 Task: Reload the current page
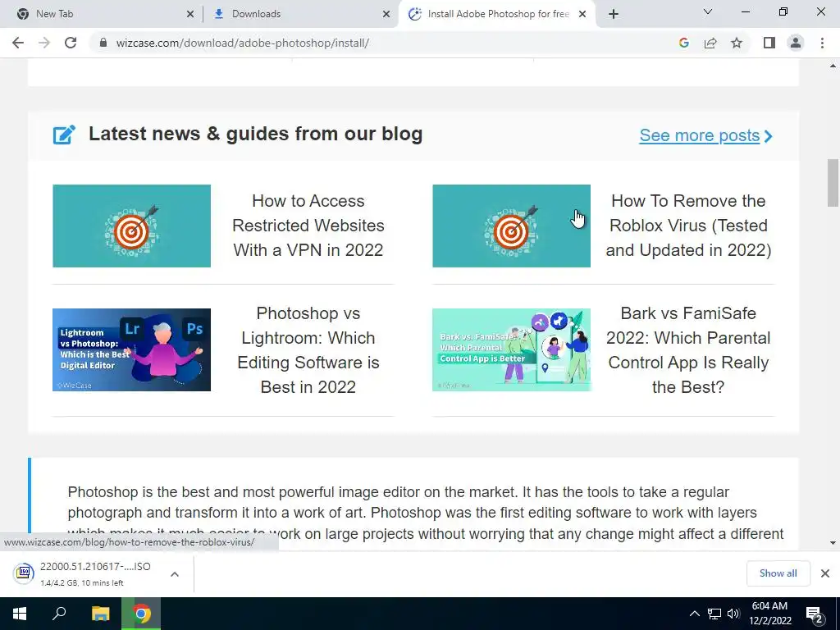click(x=71, y=43)
